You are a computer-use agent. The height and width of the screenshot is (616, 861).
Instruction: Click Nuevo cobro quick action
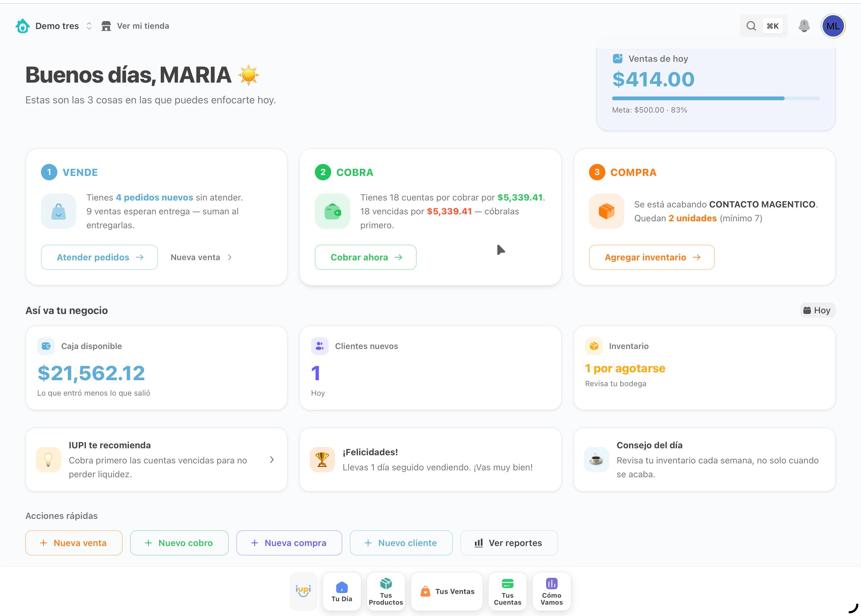click(179, 543)
